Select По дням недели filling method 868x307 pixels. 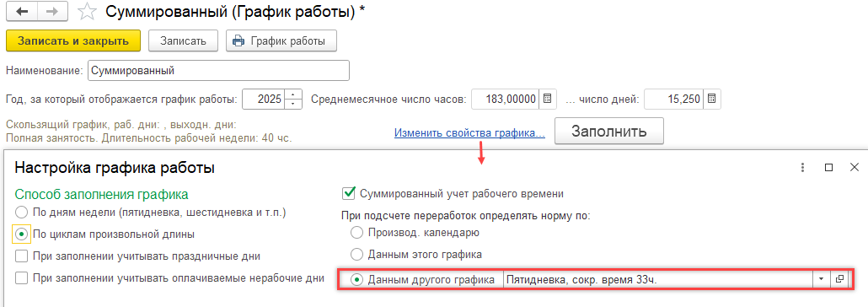click(21, 213)
